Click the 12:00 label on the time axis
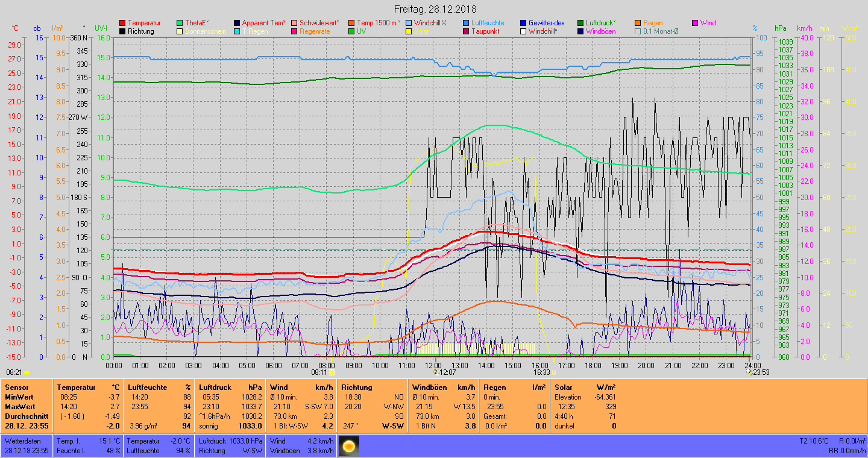This screenshot has width=868, height=458. pyautogui.click(x=433, y=365)
